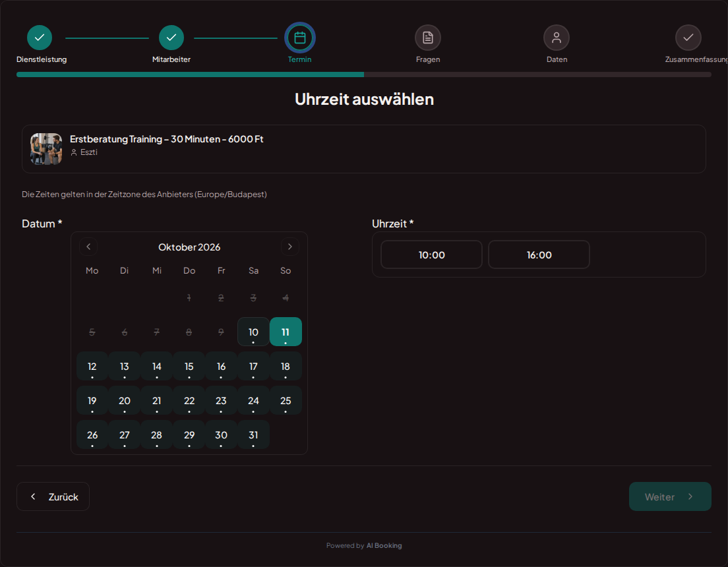Select October 23 in the calendar
This screenshot has height=567, width=728.
[x=221, y=400]
